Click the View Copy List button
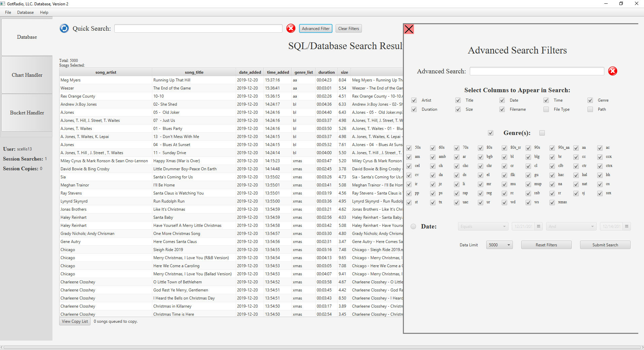 point(74,321)
